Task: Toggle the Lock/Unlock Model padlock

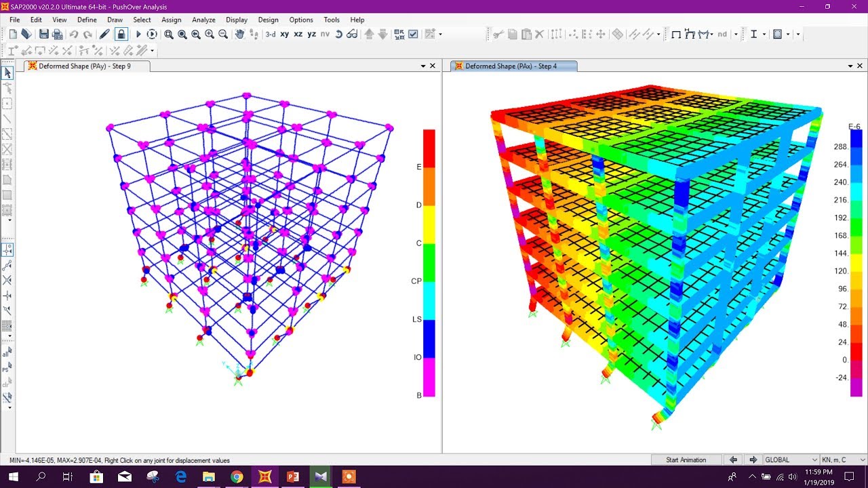Action: click(121, 34)
